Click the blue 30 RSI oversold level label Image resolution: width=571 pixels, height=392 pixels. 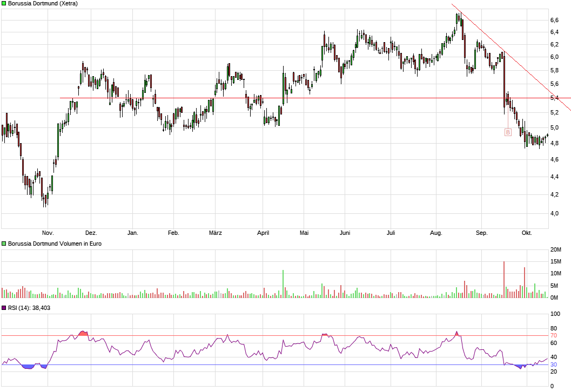coord(554,364)
